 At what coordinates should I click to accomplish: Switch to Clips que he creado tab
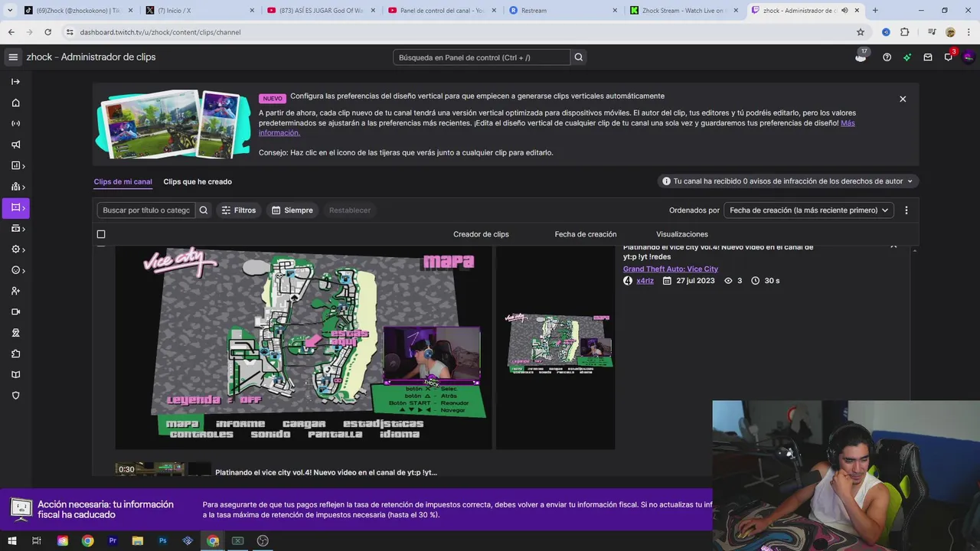198,181
